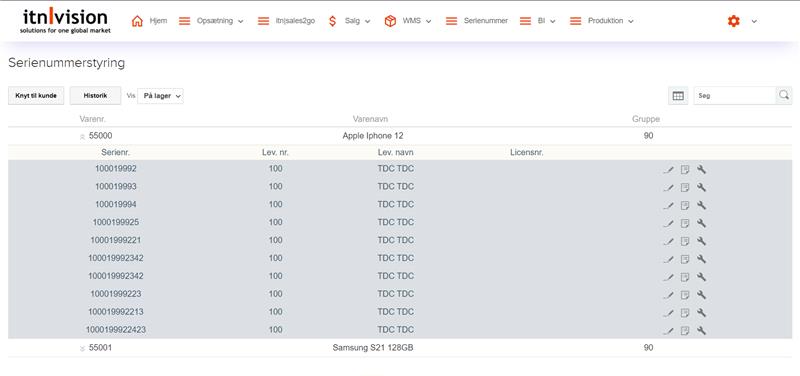Open the WMS menu
The height and width of the screenshot is (376, 800).
tap(408, 21)
